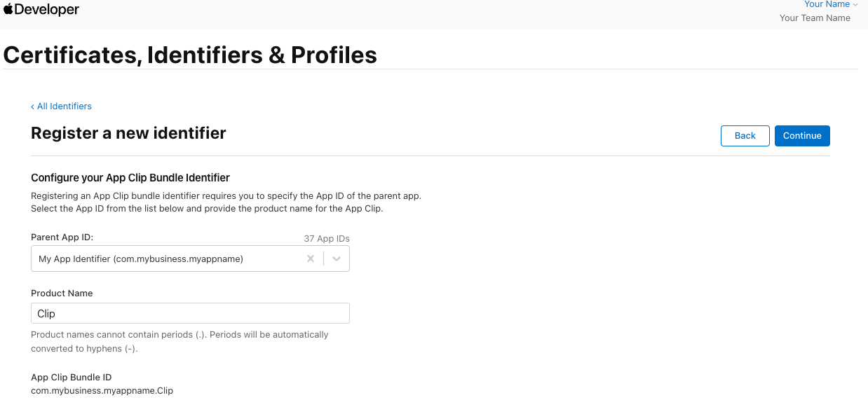Select the Your Team Name label

click(815, 18)
